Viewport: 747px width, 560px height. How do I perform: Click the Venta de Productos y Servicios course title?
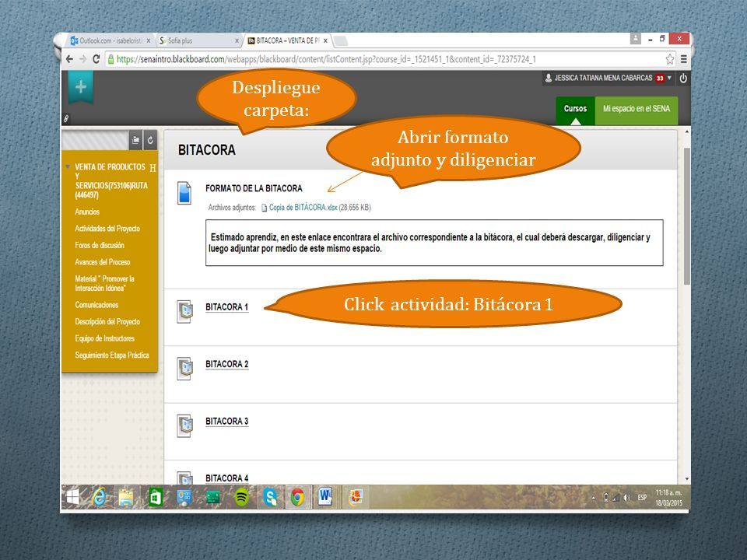[111, 181]
